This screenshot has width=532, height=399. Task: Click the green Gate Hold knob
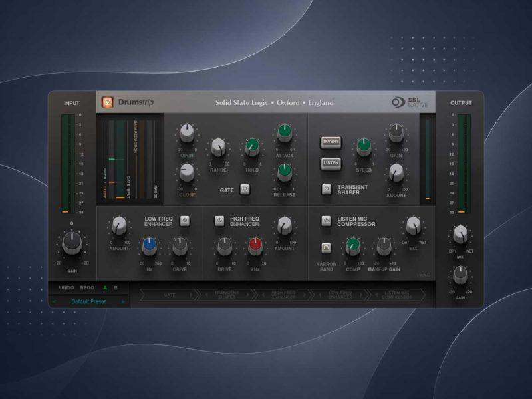pyautogui.click(x=252, y=147)
